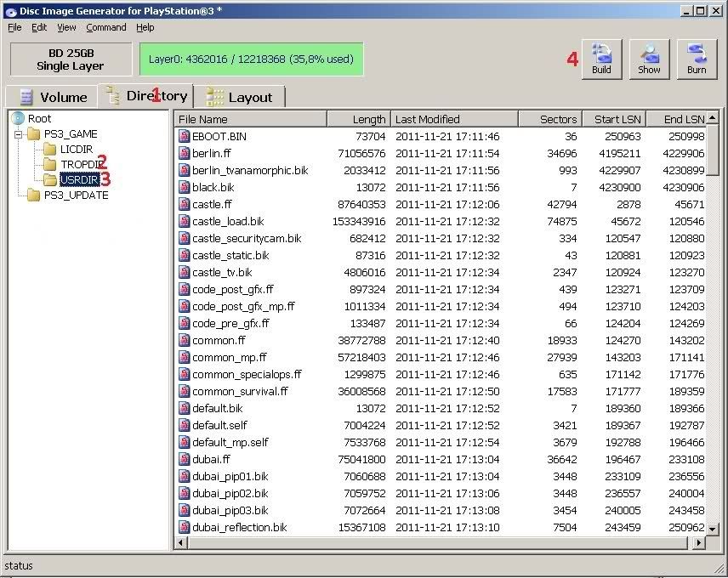Select the PS3_UPDATE tree item label
The height and width of the screenshot is (578, 728).
pyautogui.click(x=77, y=195)
